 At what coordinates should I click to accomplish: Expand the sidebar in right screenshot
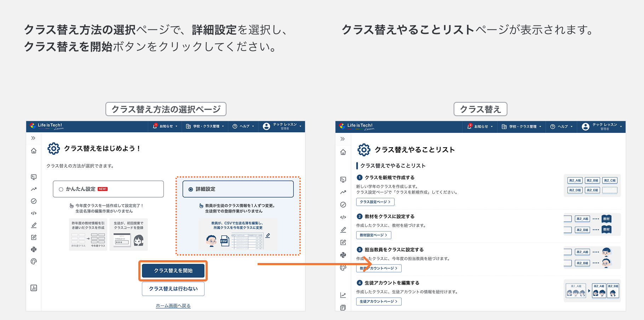(343, 139)
